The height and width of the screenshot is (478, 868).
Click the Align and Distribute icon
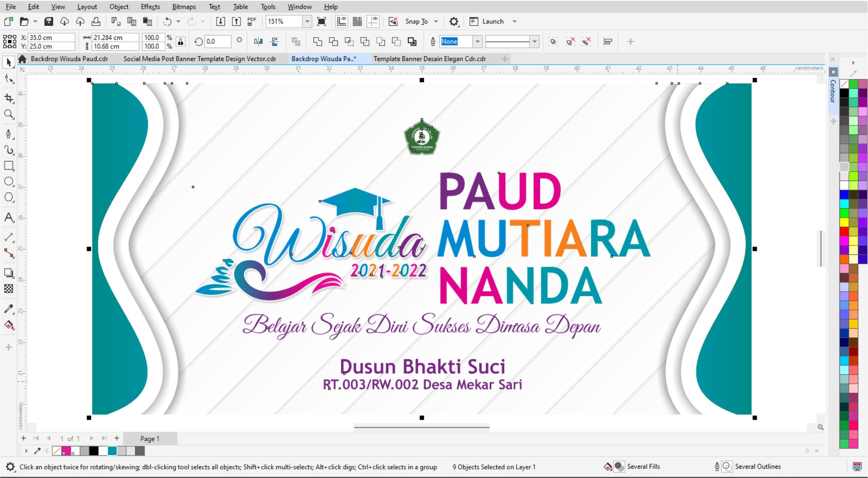click(x=608, y=41)
